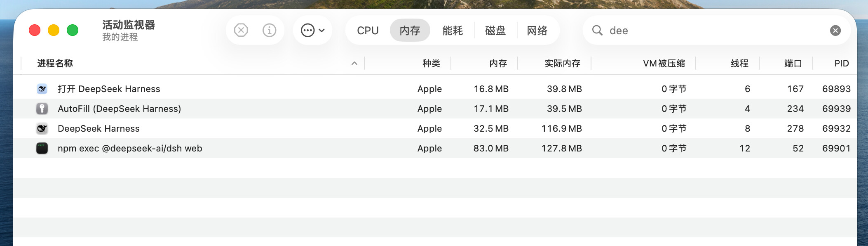Click the yellow minimize window button
Image resolution: width=868 pixels, height=246 pixels.
click(54, 30)
